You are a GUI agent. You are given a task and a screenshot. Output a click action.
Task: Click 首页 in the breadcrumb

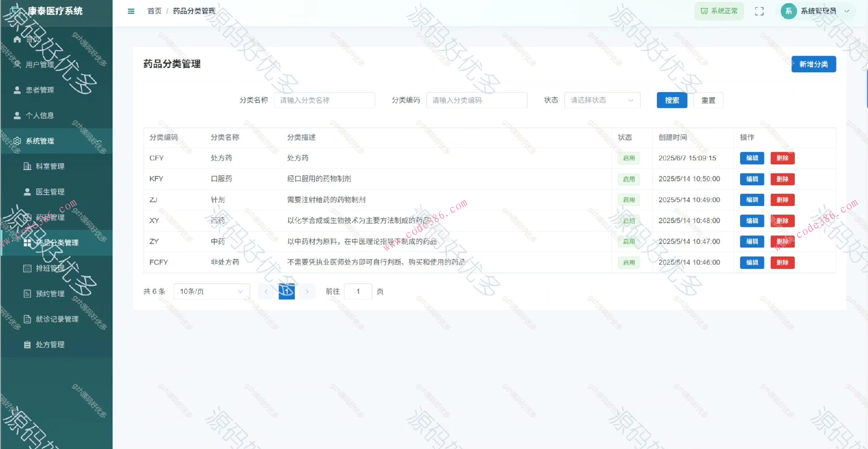point(154,11)
